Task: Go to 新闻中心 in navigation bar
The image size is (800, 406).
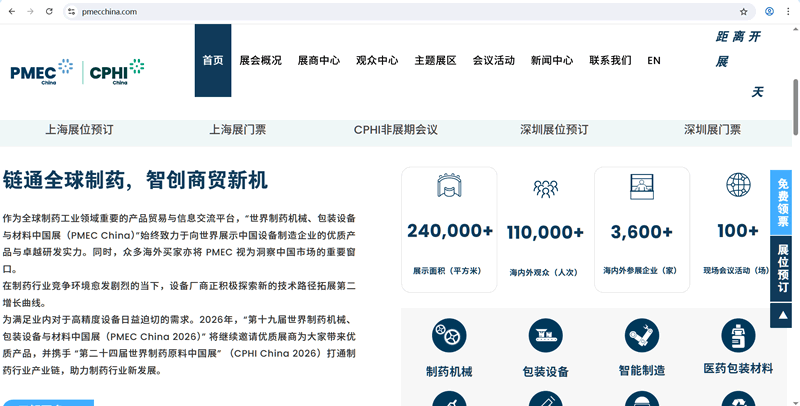Action: coord(552,60)
